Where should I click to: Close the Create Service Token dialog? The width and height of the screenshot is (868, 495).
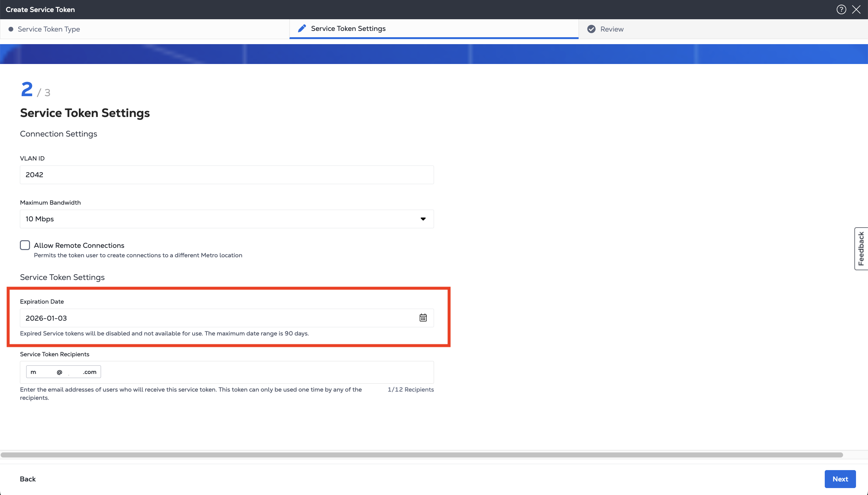[856, 9]
